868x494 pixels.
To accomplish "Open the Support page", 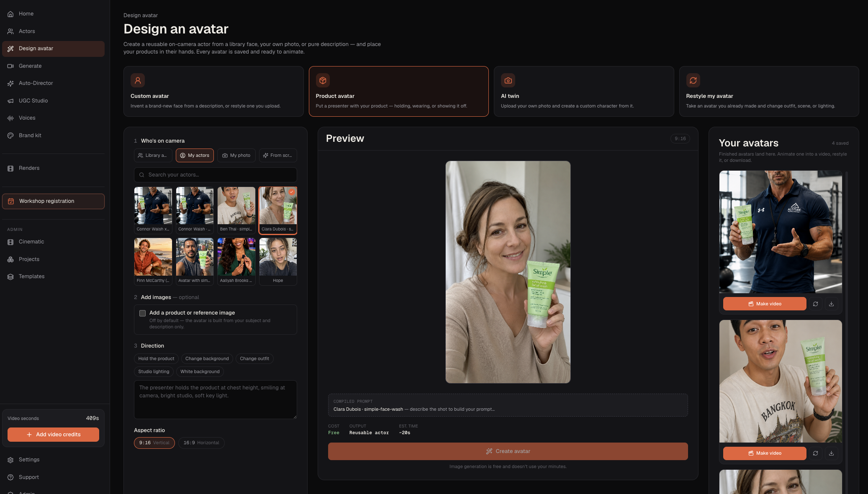I will [54, 477].
